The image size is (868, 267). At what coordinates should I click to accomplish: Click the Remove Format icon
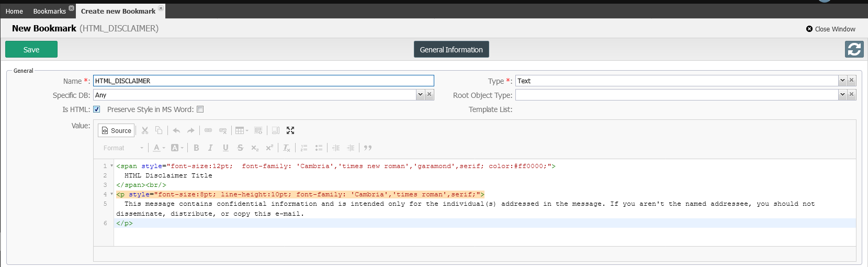[x=287, y=148]
